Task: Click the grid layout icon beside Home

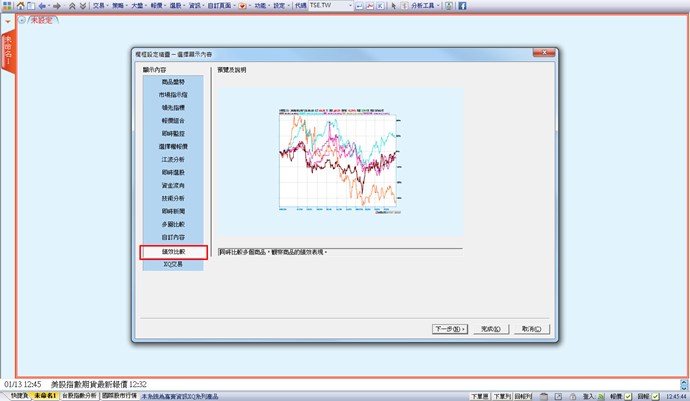Action: (x=28, y=6)
